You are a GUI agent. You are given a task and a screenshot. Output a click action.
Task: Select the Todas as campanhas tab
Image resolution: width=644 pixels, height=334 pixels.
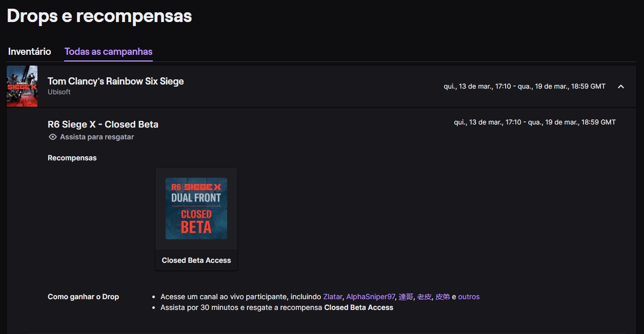(x=108, y=52)
